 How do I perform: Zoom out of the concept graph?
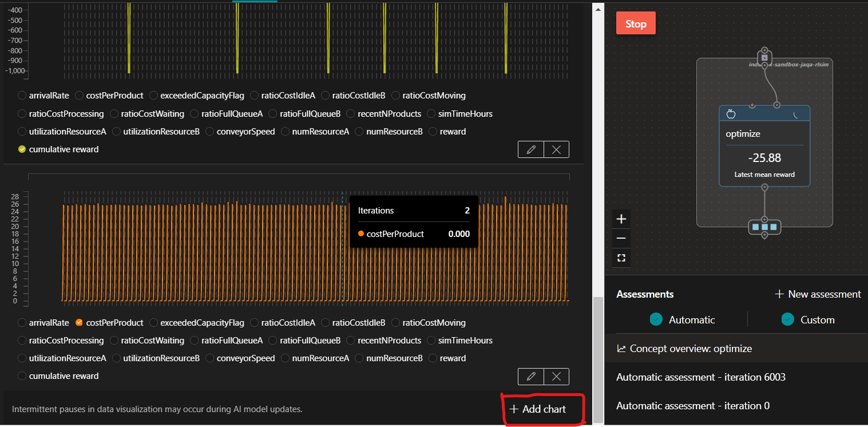[621, 238]
